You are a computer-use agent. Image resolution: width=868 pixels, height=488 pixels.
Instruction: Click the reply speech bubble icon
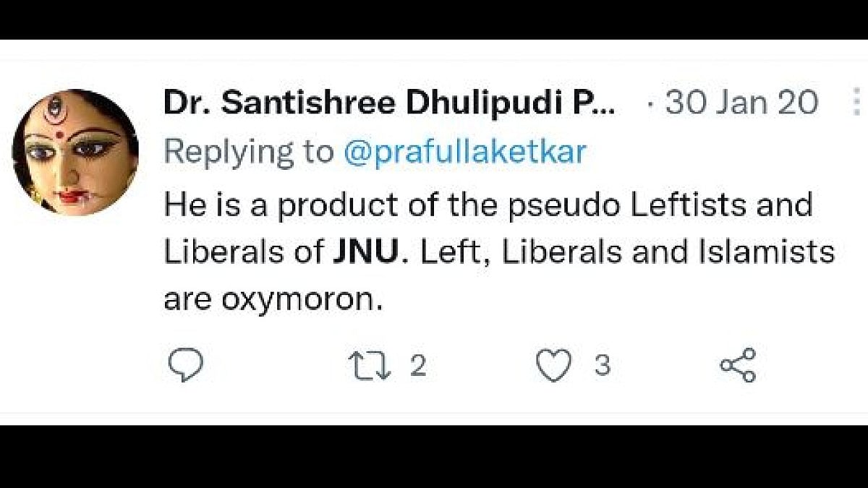coord(185,365)
